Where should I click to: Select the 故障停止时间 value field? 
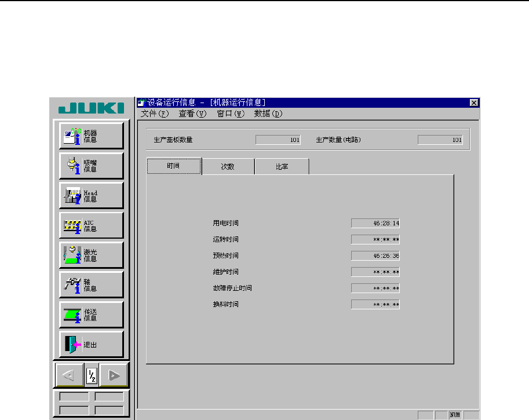[375, 288]
